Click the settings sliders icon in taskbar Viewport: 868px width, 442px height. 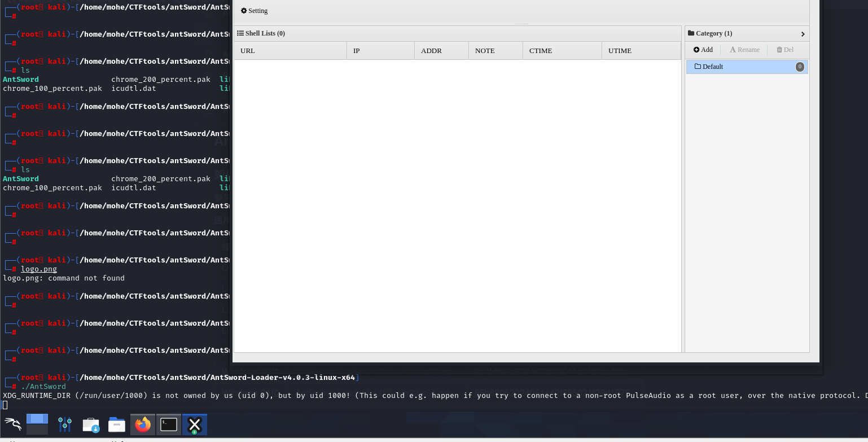click(64, 424)
